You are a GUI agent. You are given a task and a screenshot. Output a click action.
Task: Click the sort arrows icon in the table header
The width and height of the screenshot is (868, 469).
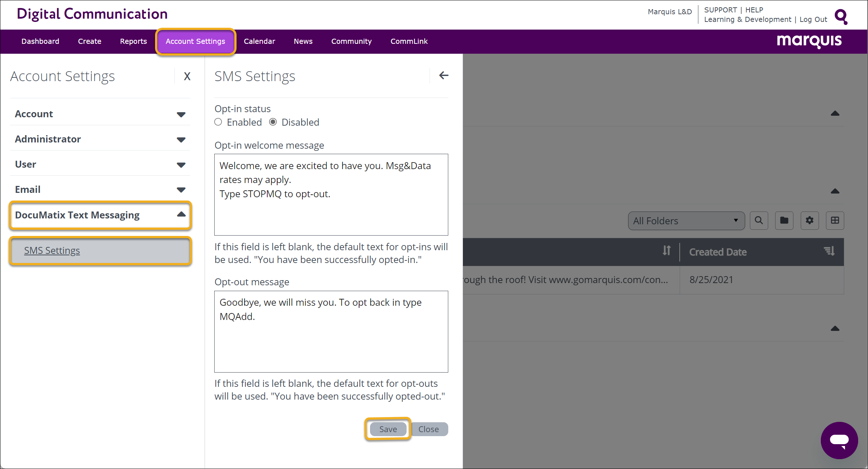667,251
